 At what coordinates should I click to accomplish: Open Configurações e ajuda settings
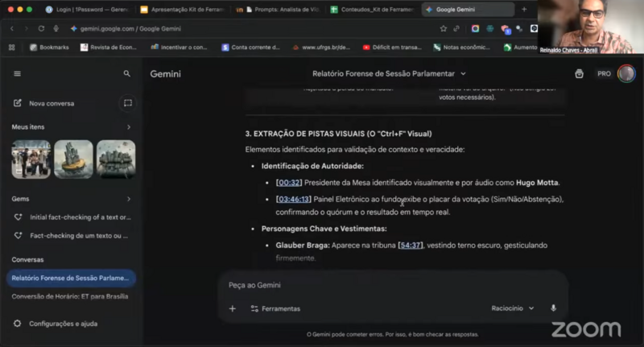[x=56, y=324]
